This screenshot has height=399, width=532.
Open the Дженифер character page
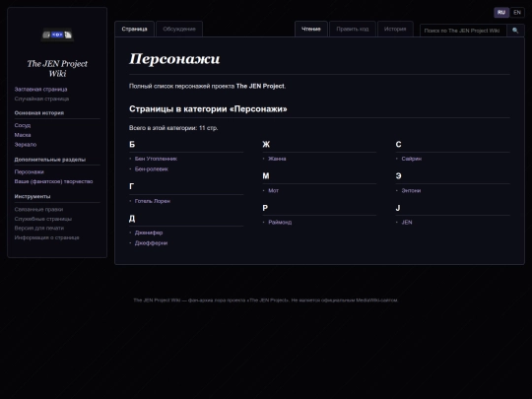(149, 233)
